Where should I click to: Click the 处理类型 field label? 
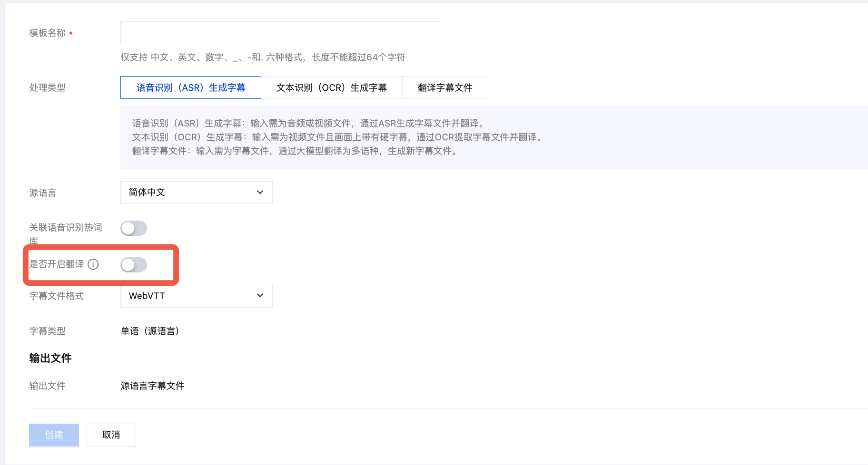point(47,87)
